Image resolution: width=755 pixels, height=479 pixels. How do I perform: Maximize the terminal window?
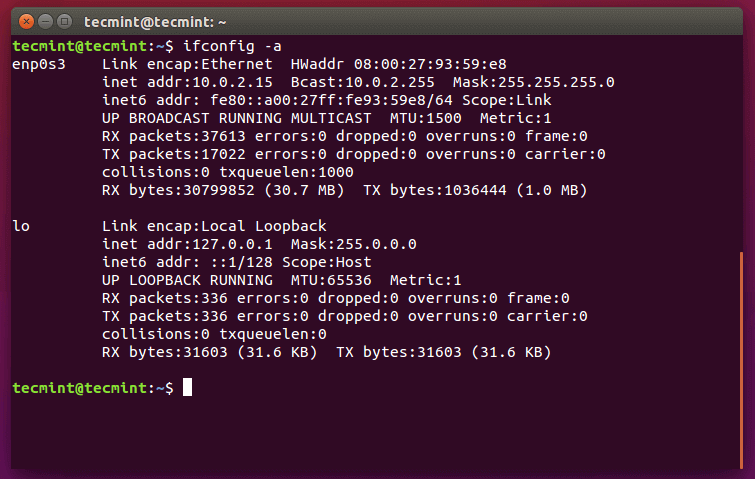tap(65, 20)
